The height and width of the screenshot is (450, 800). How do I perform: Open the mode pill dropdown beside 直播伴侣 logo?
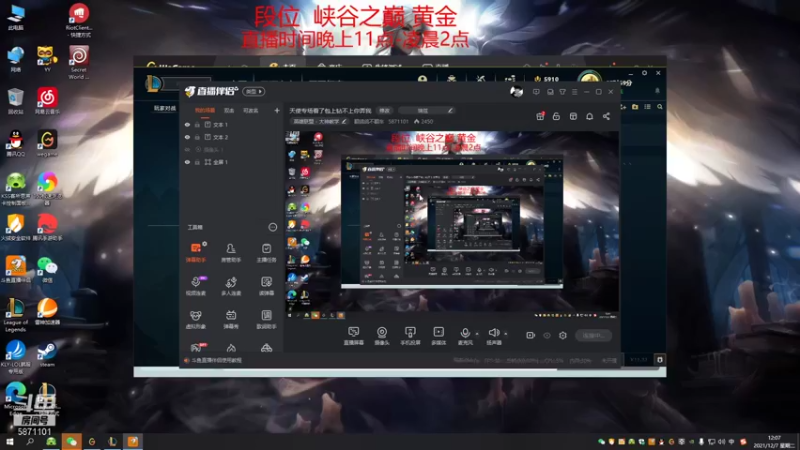(254, 91)
